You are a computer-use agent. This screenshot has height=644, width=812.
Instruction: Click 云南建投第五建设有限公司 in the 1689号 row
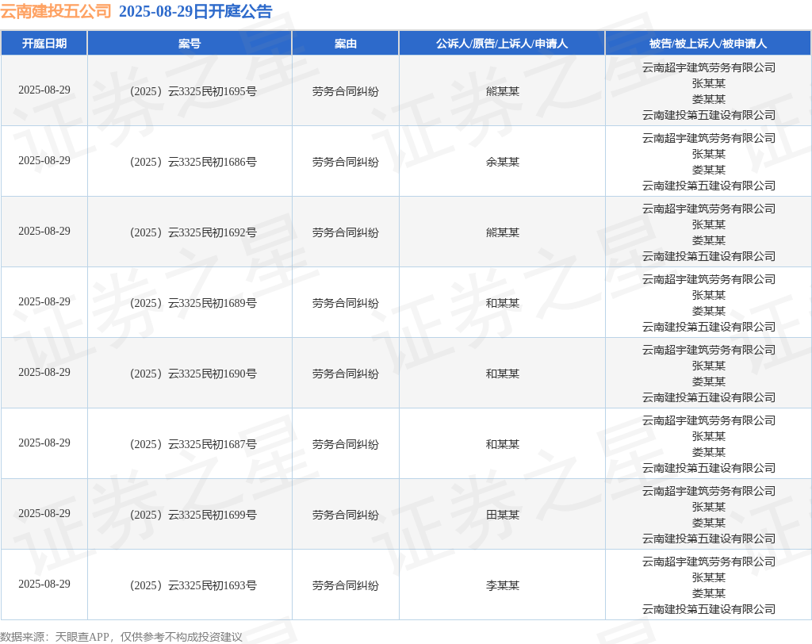pos(708,327)
